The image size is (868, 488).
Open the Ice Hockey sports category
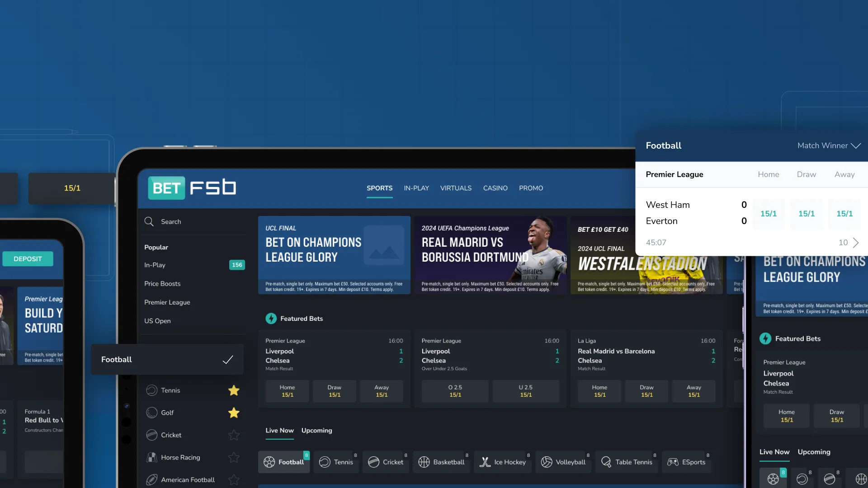tap(485, 462)
